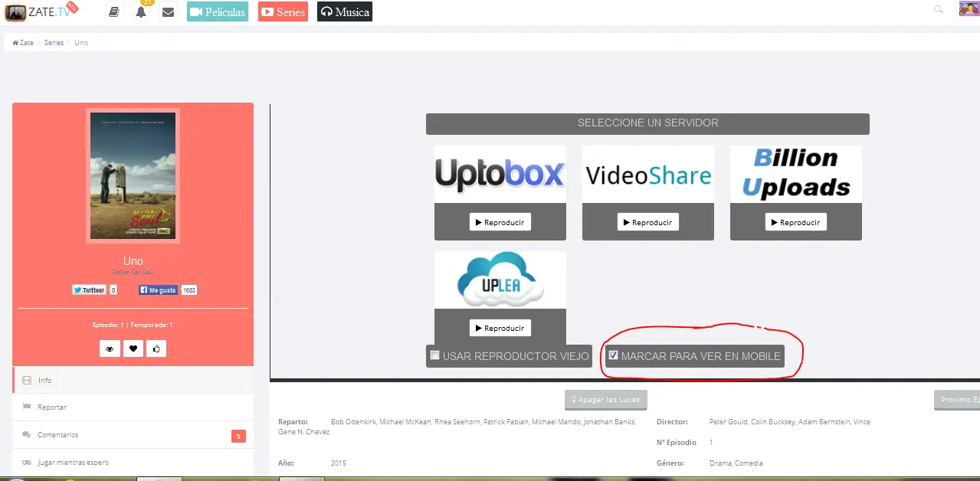Click the Twittear button
The height and width of the screenshot is (481, 980).
pyautogui.click(x=90, y=290)
